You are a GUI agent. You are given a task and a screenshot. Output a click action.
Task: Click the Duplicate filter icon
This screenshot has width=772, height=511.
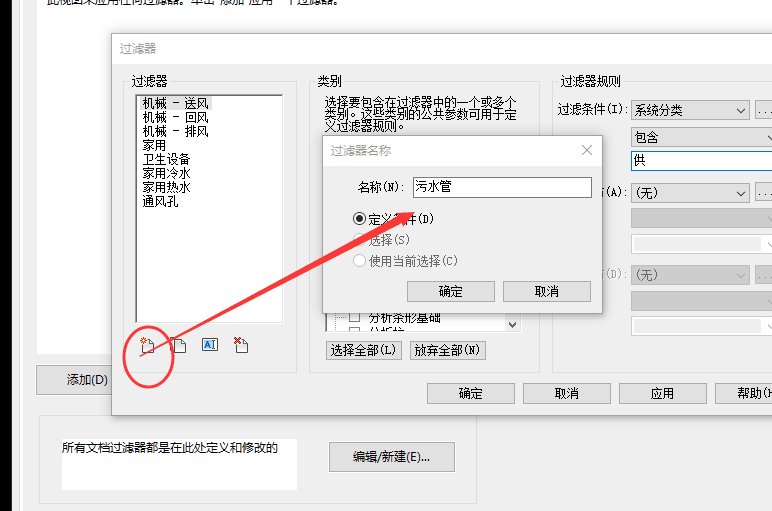coord(179,346)
